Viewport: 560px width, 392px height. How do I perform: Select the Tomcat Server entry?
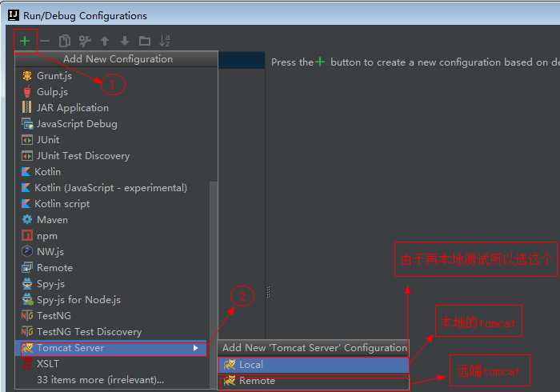click(112, 348)
